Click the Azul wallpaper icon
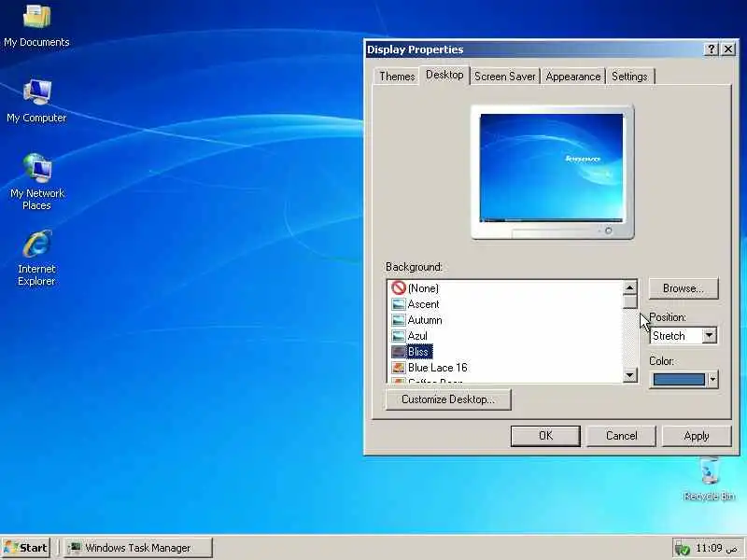The width and height of the screenshot is (747, 560). 399,336
